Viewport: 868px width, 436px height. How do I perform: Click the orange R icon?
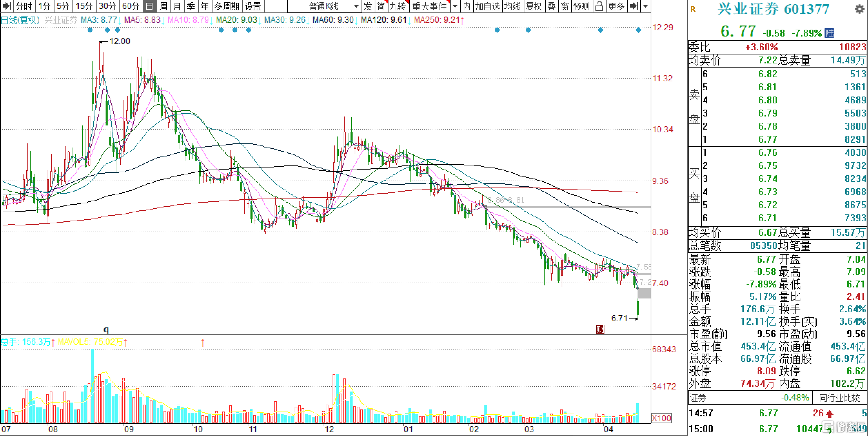coord(693,10)
